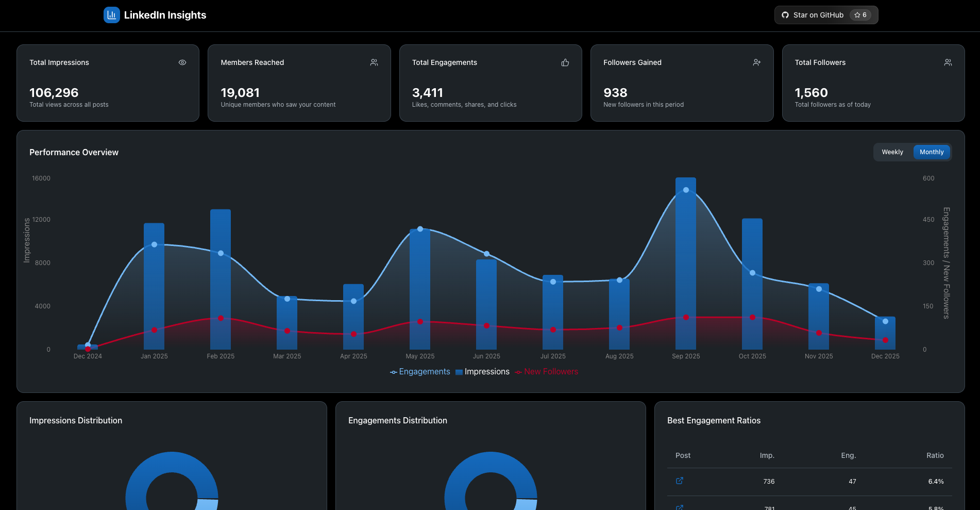The image size is (980, 510).
Task: Click the thumbs-up icon on Total Engagements card
Action: 565,62
